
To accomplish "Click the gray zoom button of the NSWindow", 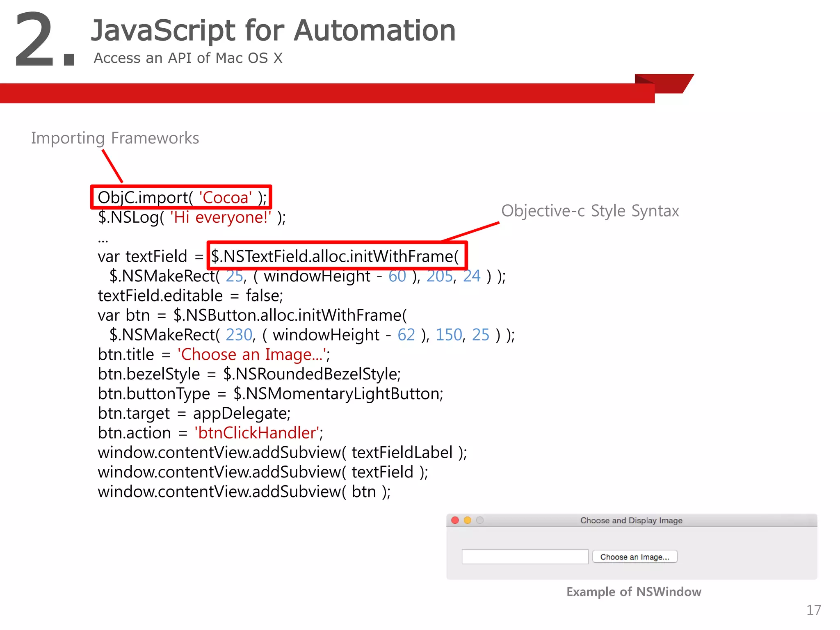I will point(480,520).
